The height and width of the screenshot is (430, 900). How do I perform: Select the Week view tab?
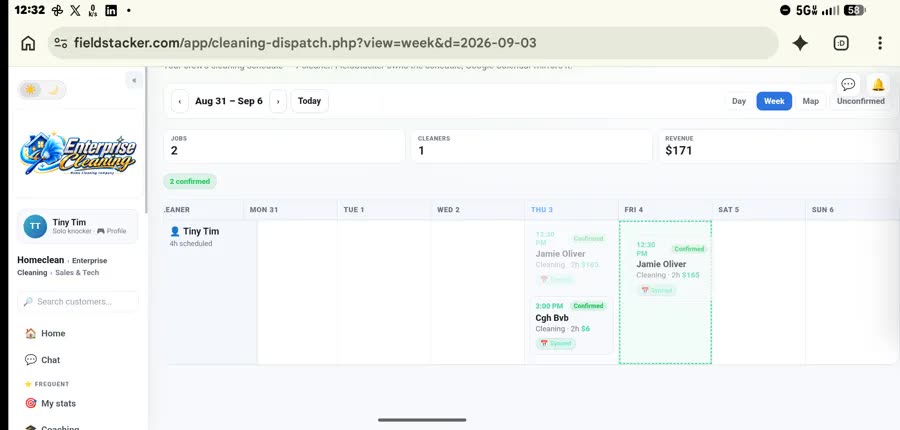tap(774, 101)
